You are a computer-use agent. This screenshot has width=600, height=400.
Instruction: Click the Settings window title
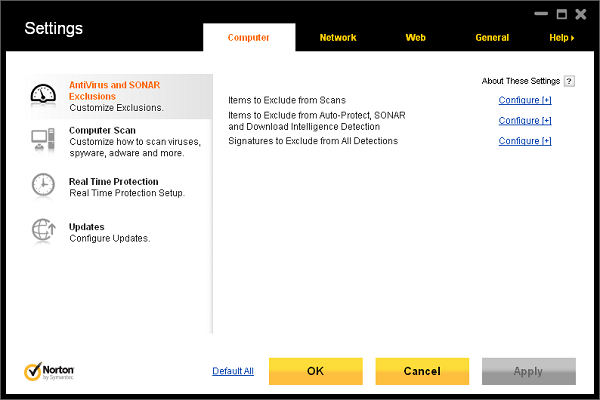point(54,28)
